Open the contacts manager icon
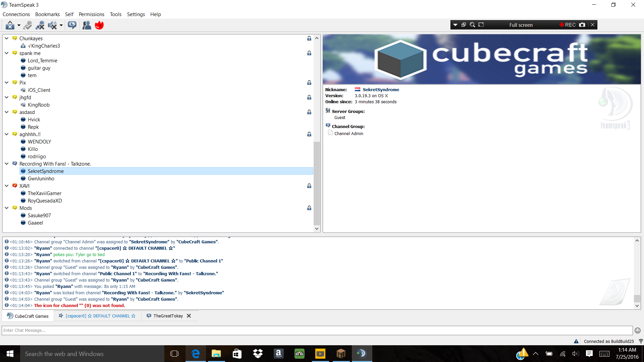 coord(87,25)
